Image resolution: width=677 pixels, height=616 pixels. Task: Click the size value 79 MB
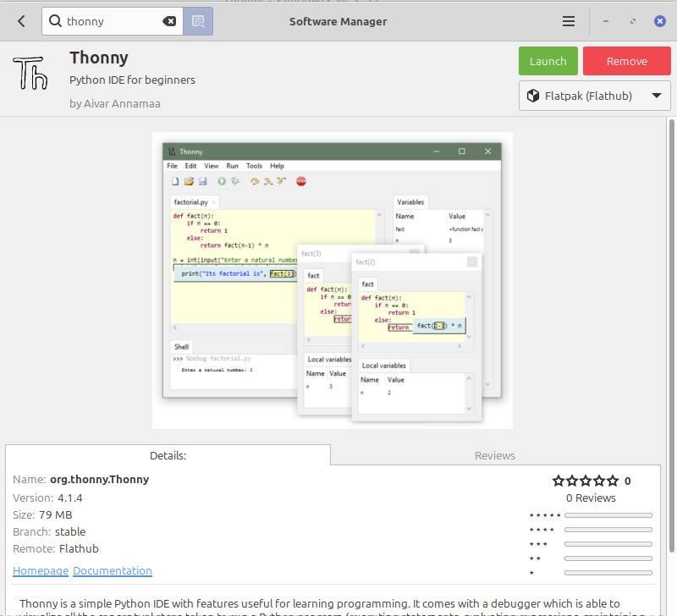coord(55,515)
